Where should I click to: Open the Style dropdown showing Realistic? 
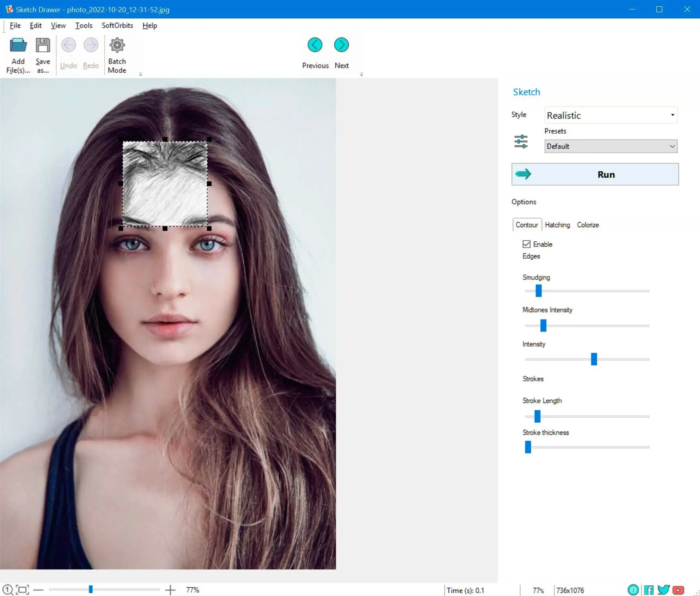(611, 115)
